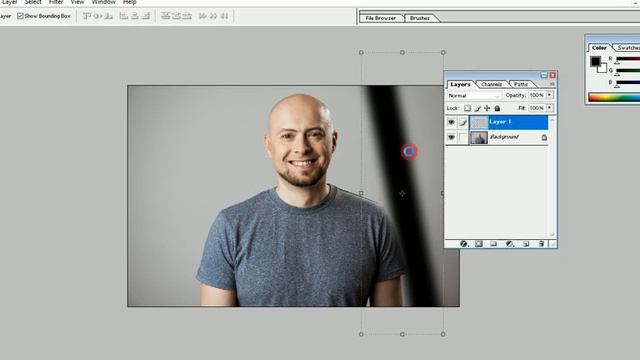Pick a color from the spectrum ramp
The height and width of the screenshot is (360, 640).
click(614, 97)
